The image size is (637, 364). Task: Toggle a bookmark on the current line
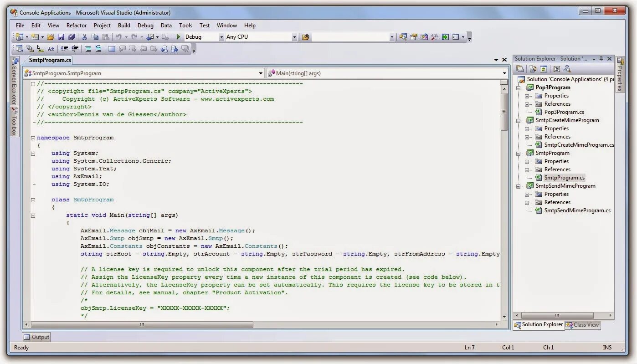pyautogui.click(x=111, y=49)
